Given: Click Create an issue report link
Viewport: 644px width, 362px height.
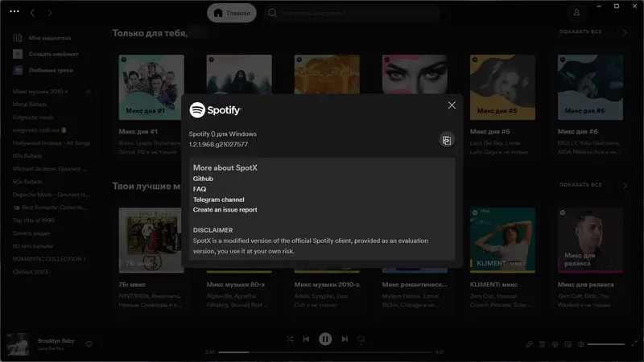Looking at the screenshot, I should (x=225, y=209).
